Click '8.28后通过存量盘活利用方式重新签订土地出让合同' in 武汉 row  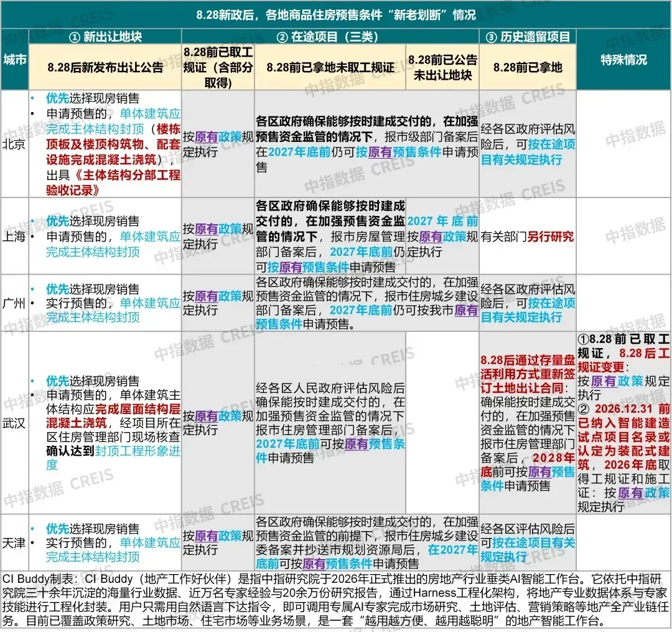528,374
